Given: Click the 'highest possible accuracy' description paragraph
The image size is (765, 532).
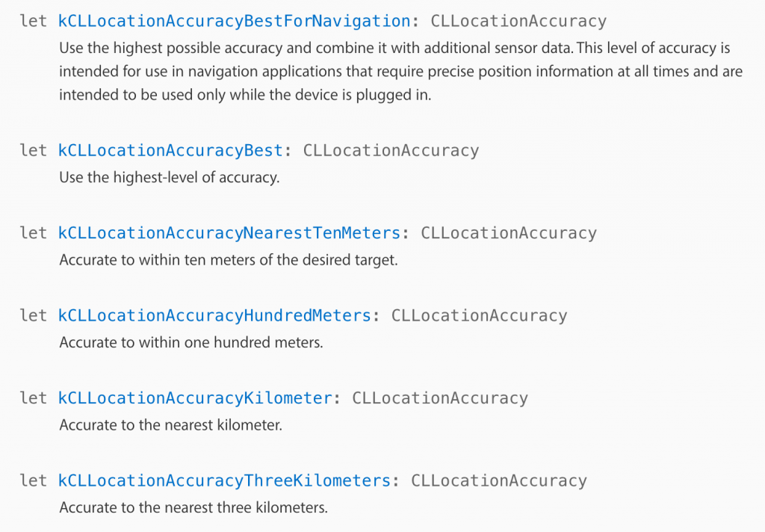Looking at the screenshot, I should click(x=400, y=71).
